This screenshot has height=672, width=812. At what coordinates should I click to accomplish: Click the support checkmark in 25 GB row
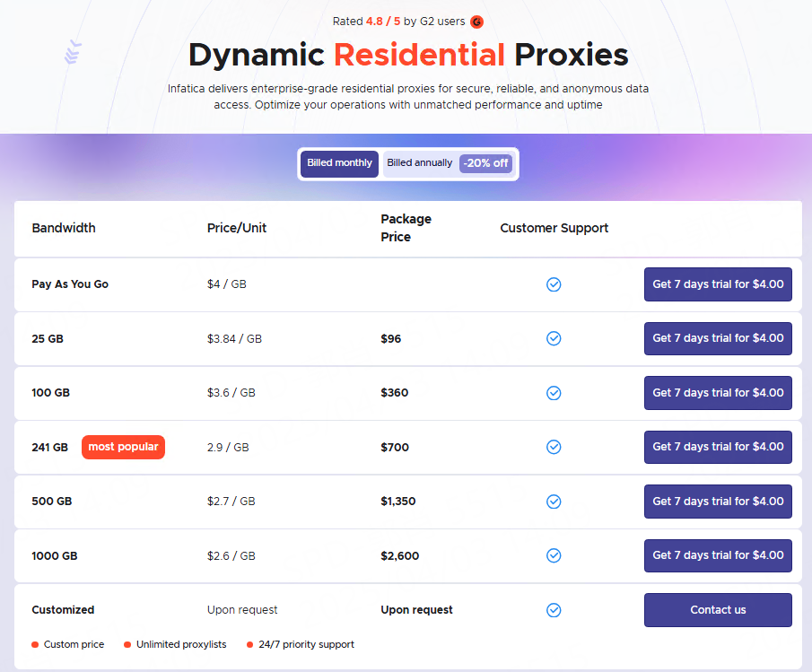[x=554, y=338]
